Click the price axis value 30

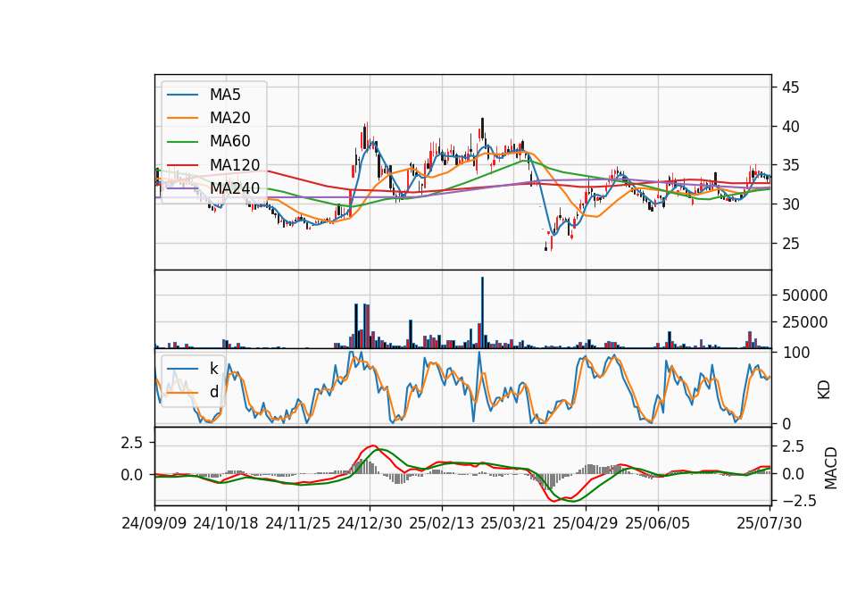coord(790,204)
